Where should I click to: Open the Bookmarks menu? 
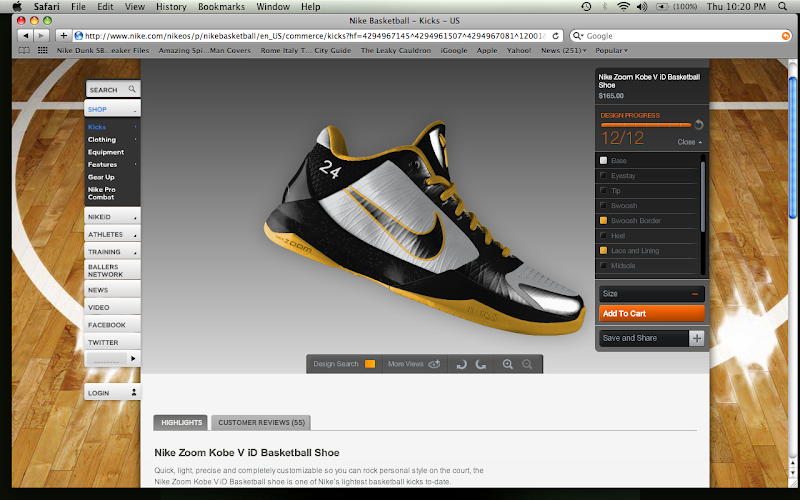221,7
